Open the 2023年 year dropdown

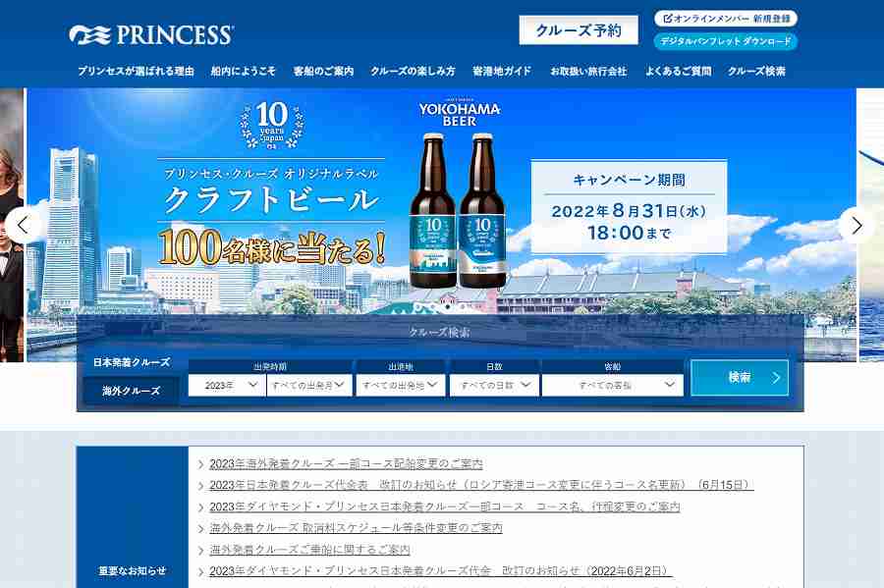click(227, 385)
